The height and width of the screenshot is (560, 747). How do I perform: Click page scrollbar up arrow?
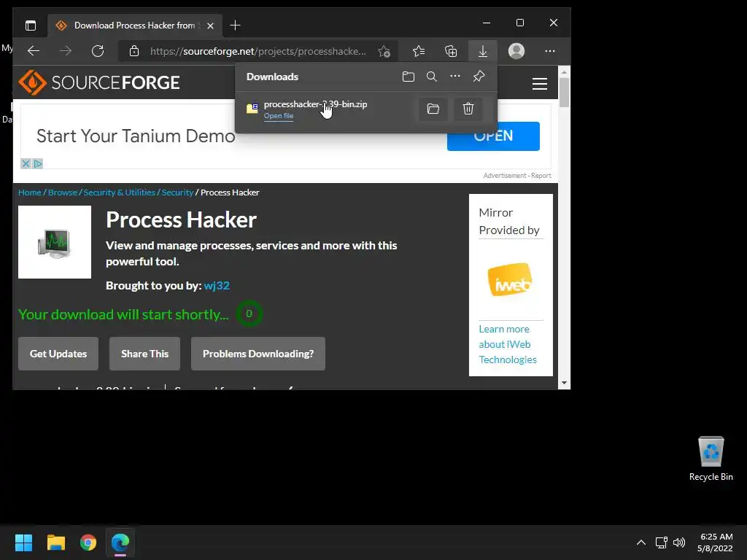point(564,72)
